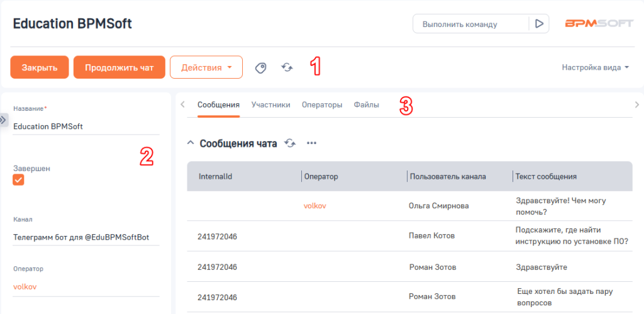Screen dimensions: 644x314
Task: Click the Education BPMSoft page title
Action: pos(73,24)
